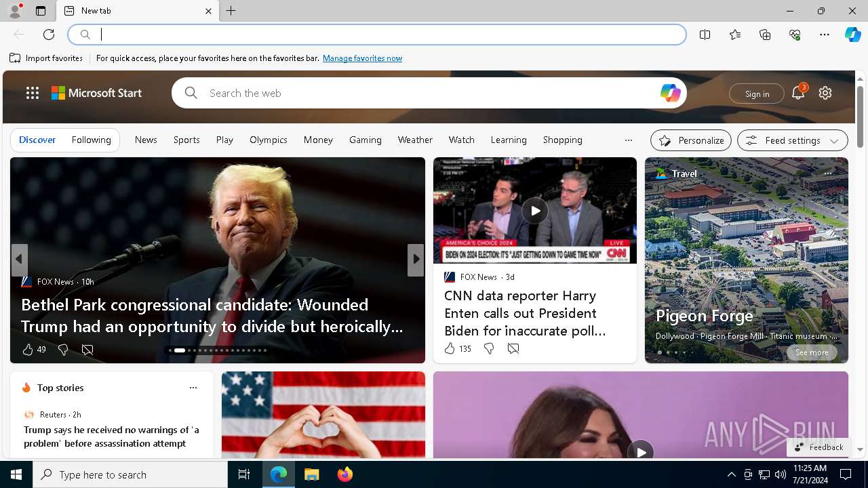
Task: Click See more on Pigeon Forge card
Action: [812, 352]
